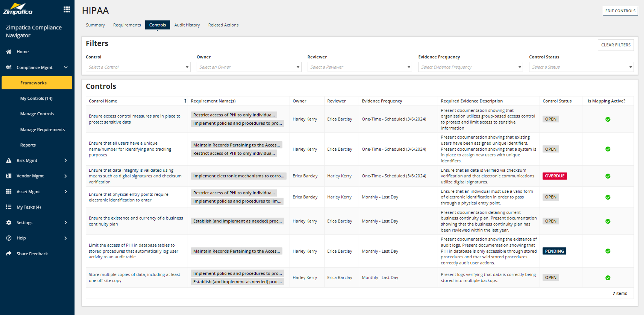Sort by the Requirement Name(s) column header
This screenshot has height=315, width=644.
point(213,101)
